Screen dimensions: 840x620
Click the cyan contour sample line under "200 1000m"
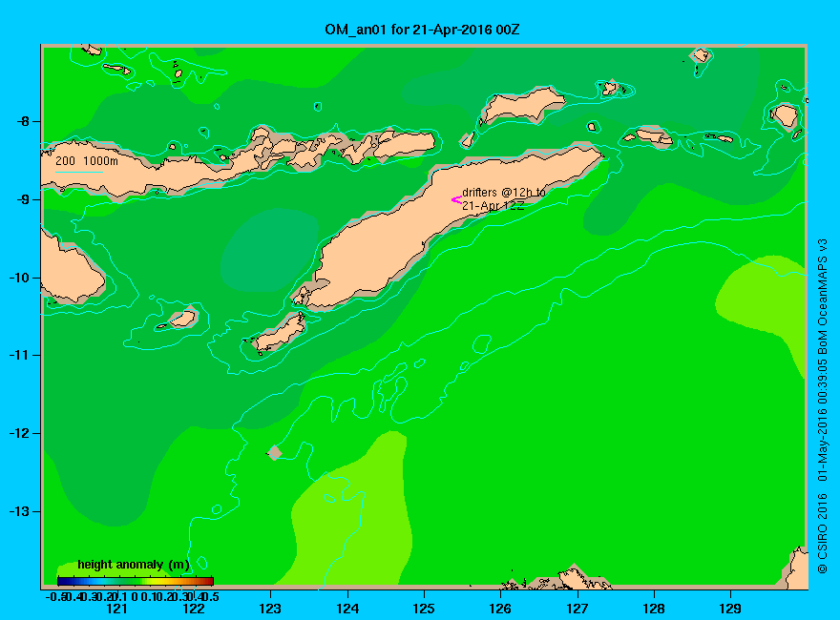79,172
